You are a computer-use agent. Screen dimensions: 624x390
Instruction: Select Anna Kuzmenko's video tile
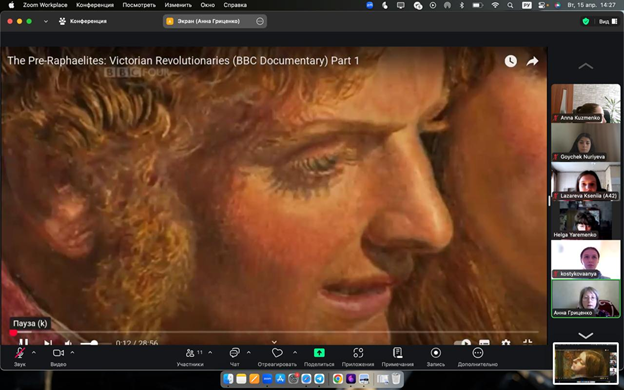[x=585, y=103]
